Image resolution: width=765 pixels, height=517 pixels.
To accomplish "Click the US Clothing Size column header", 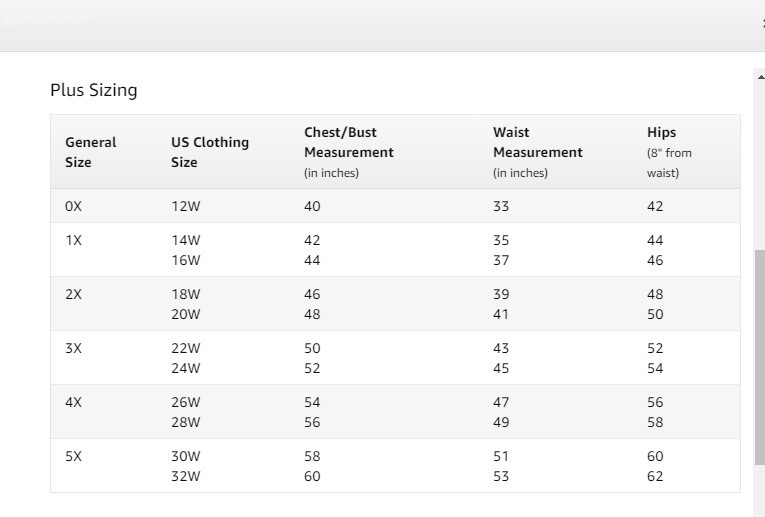I will 209,152.
